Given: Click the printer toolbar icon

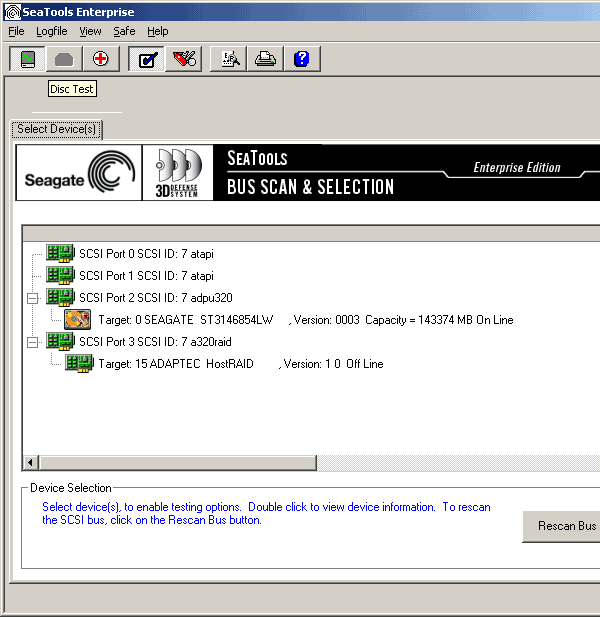Looking at the screenshot, I should tap(266, 59).
